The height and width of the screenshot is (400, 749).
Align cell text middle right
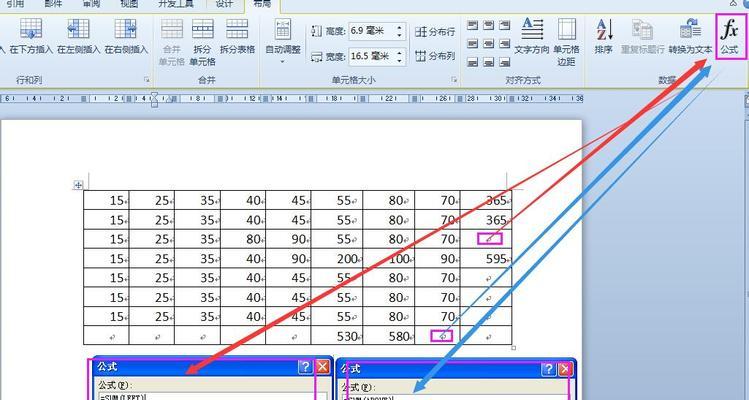click(x=504, y=43)
